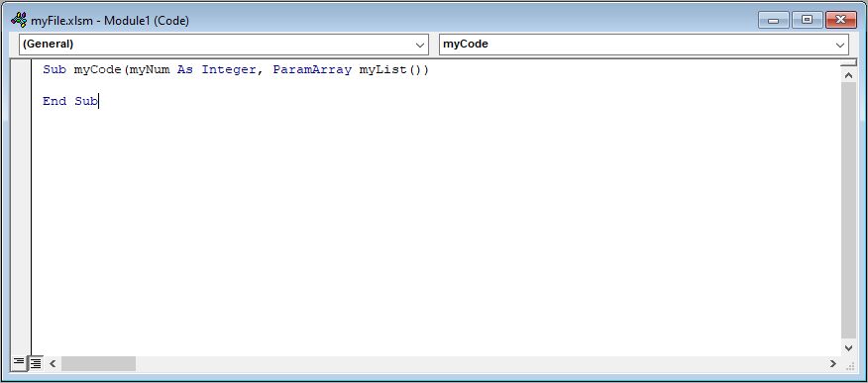The height and width of the screenshot is (383, 868).
Task: Close the Module1 code window
Action: [x=841, y=21]
